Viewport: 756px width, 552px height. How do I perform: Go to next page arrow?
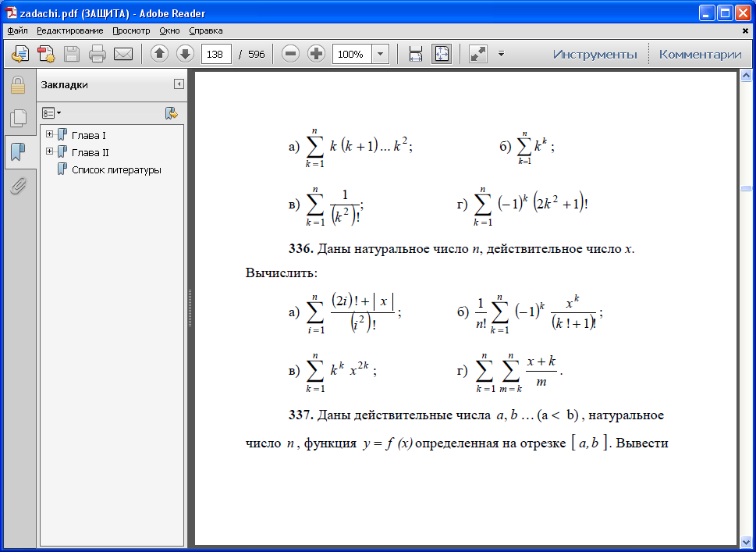pos(185,54)
